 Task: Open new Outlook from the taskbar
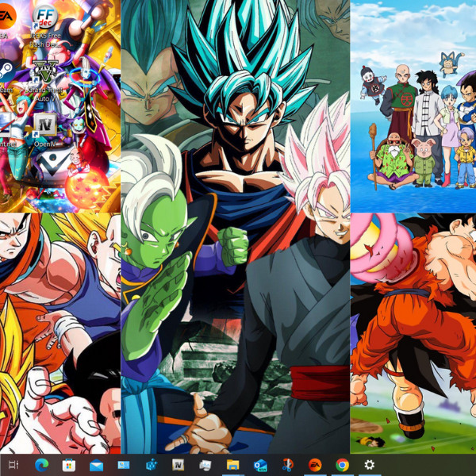260,466
